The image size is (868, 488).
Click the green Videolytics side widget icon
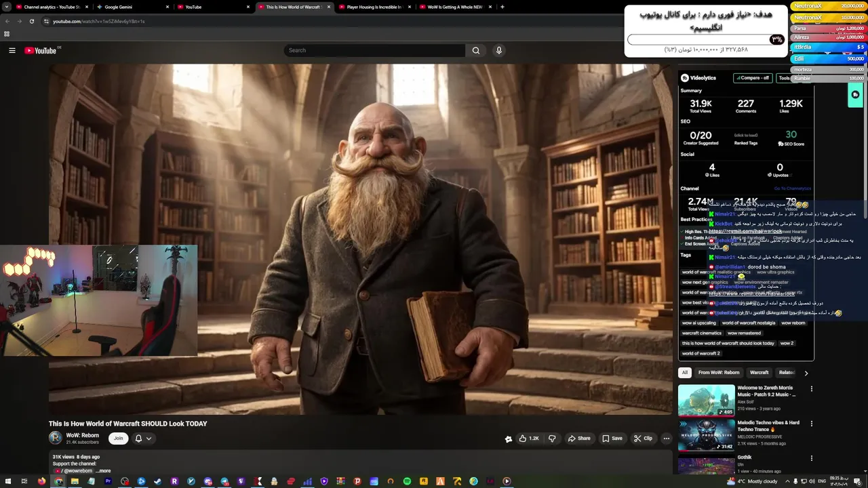tap(855, 95)
